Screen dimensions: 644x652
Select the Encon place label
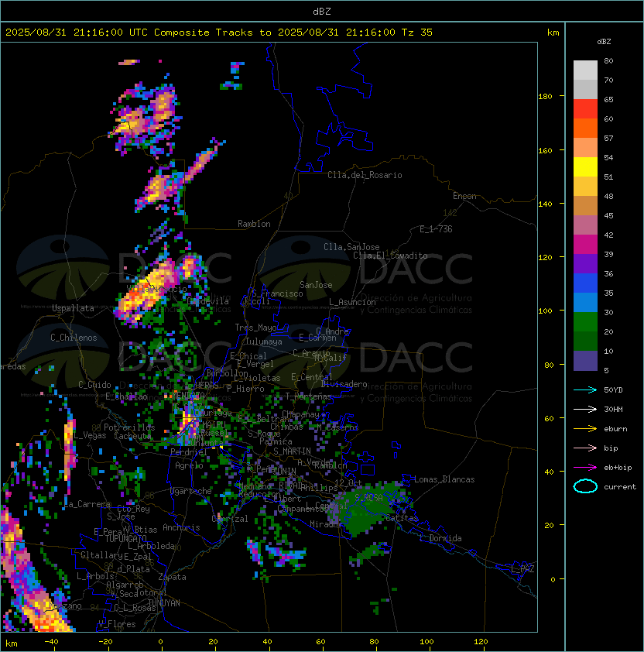464,196
